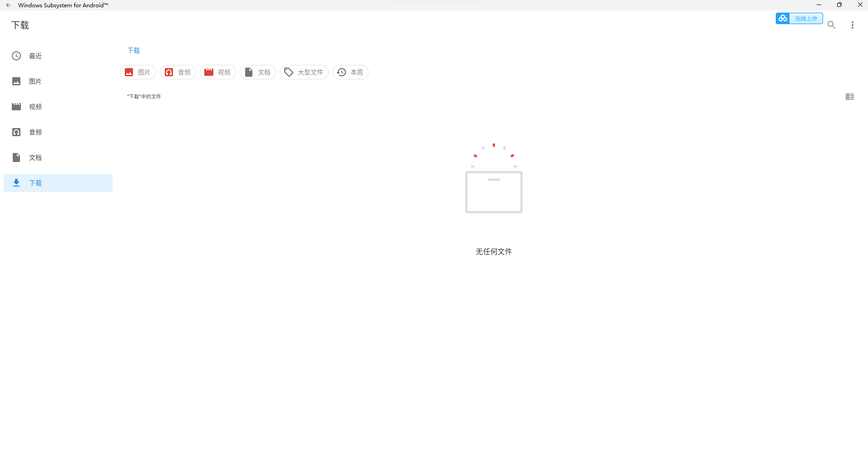Open 音频 (Audio) in the sidebar

click(35, 132)
